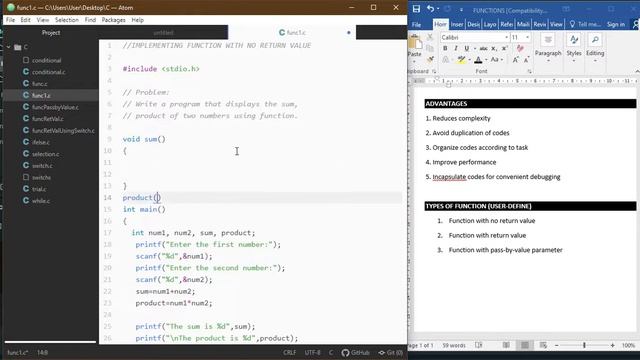Click the GitHub status bar icon

356,353
